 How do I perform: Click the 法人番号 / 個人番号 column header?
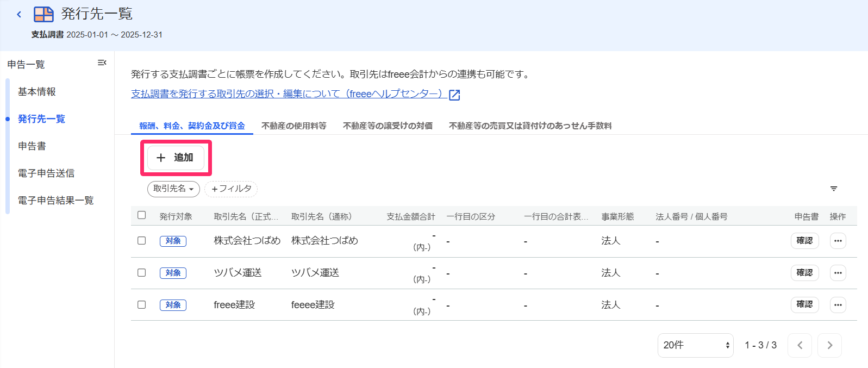pyautogui.click(x=691, y=216)
